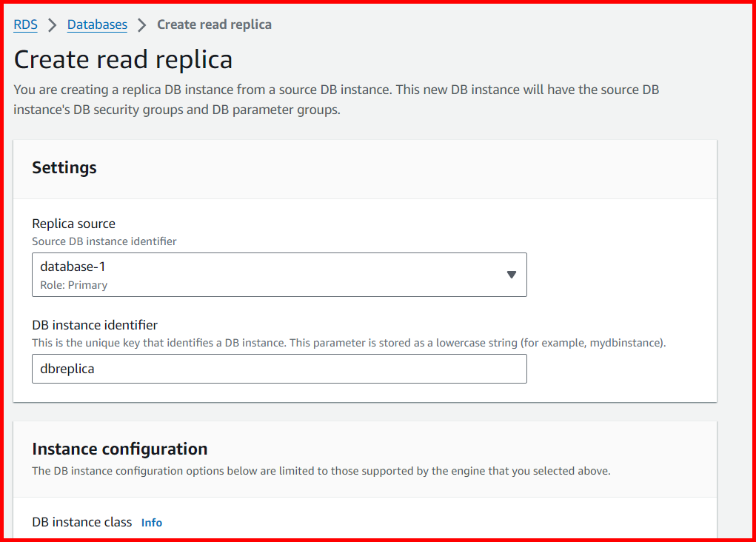Click the chevron before Create read replica
Screen dimensions: 756x542
[x=142, y=24]
